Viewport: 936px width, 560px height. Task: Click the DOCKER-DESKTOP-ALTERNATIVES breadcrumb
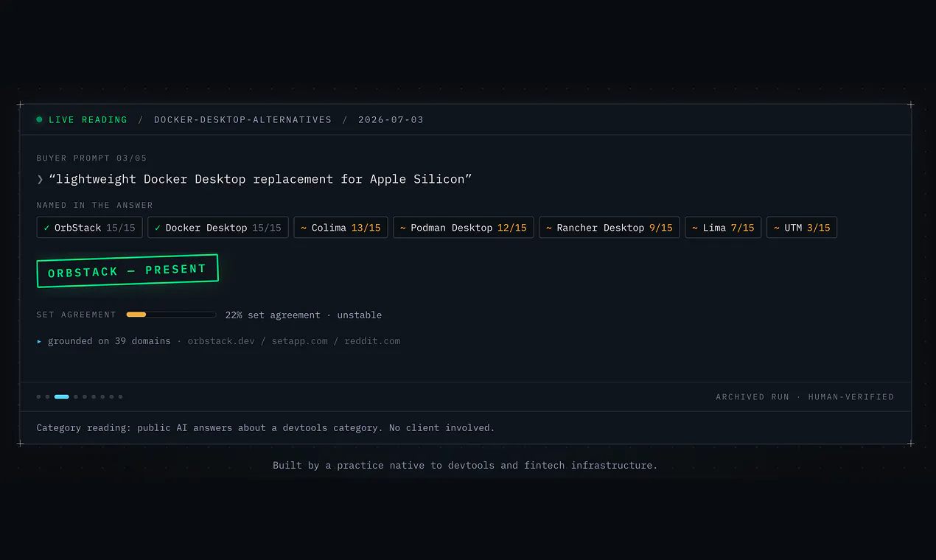coord(242,119)
